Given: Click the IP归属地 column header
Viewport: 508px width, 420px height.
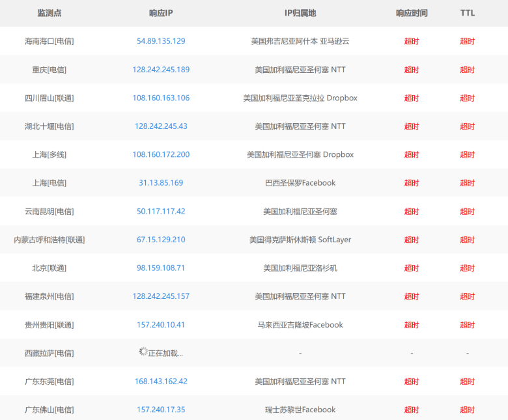Looking at the screenshot, I should [x=300, y=13].
